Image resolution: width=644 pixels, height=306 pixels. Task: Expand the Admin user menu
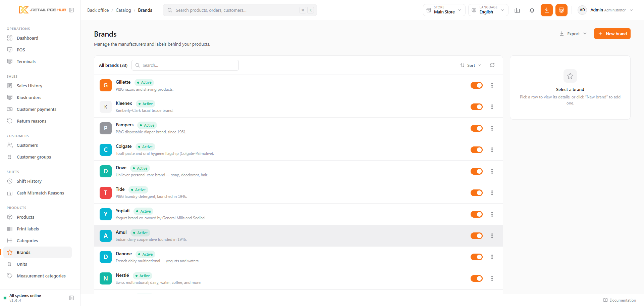[605, 10]
